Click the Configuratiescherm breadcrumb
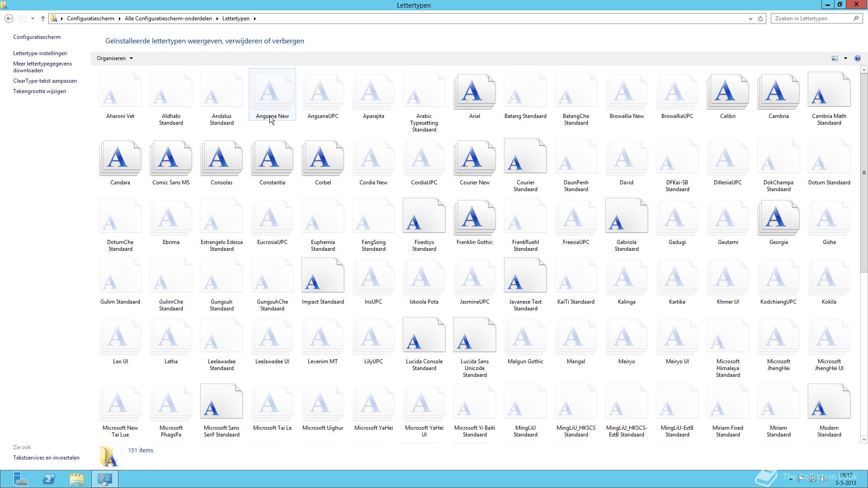 tap(90, 19)
